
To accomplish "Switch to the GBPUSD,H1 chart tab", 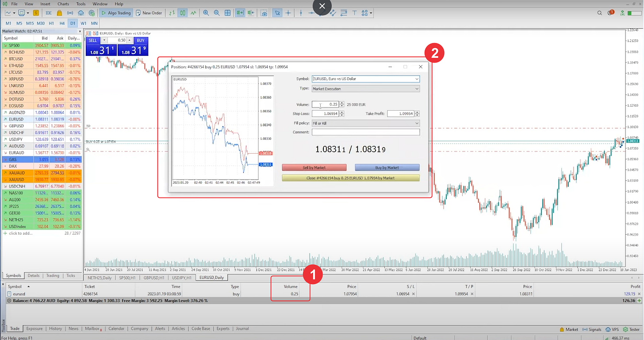I will click(153, 278).
